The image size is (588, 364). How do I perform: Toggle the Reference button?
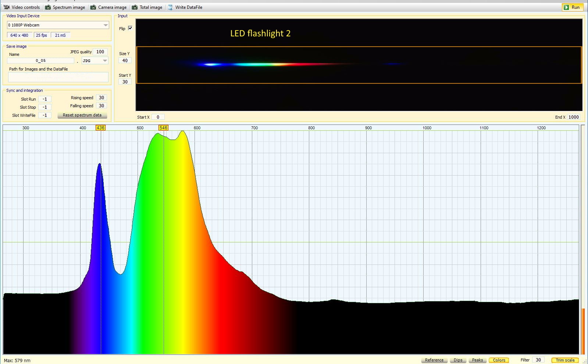click(x=434, y=360)
